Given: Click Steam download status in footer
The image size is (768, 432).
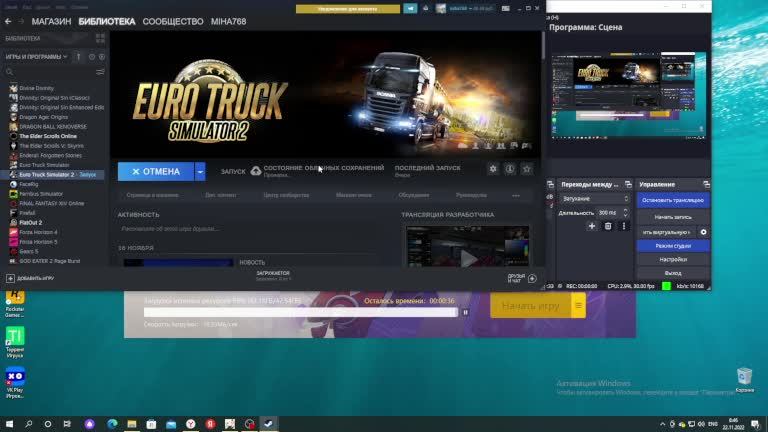Looking at the screenshot, I should coord(273,276).
